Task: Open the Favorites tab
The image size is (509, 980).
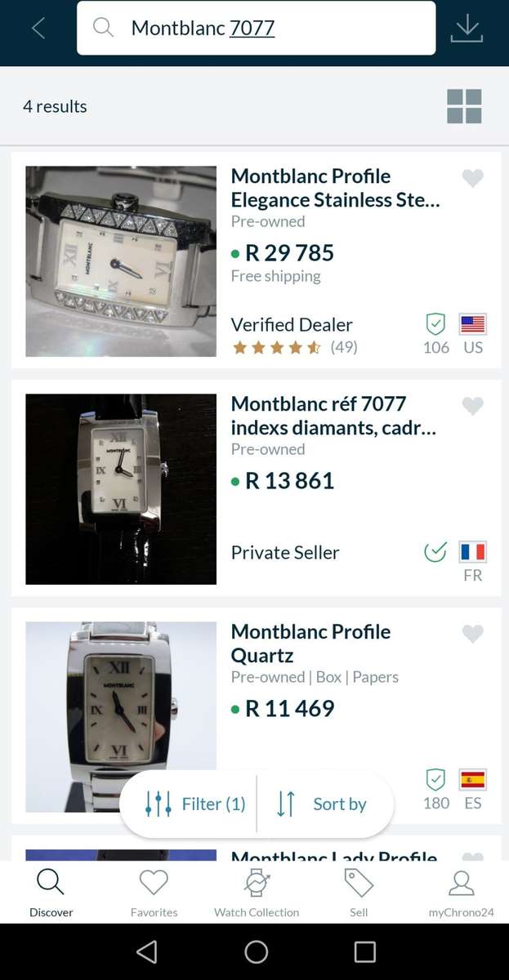Action: [154, 893]
